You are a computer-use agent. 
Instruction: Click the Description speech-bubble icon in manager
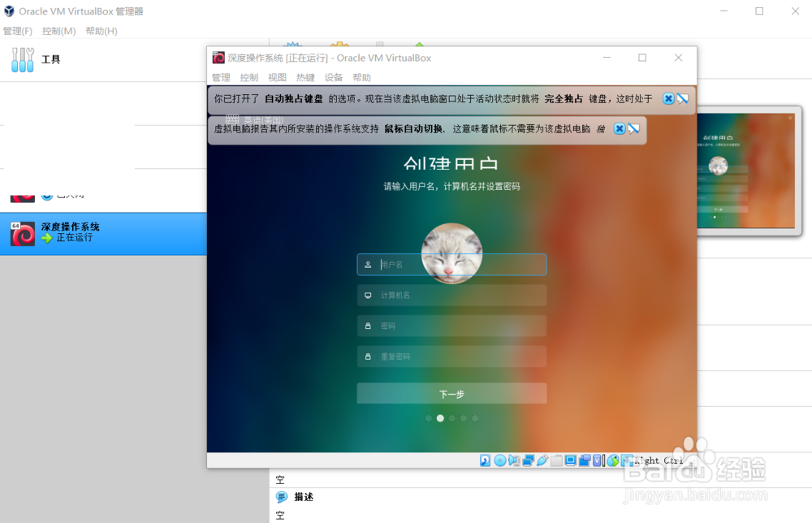click(x=282, y=497)
